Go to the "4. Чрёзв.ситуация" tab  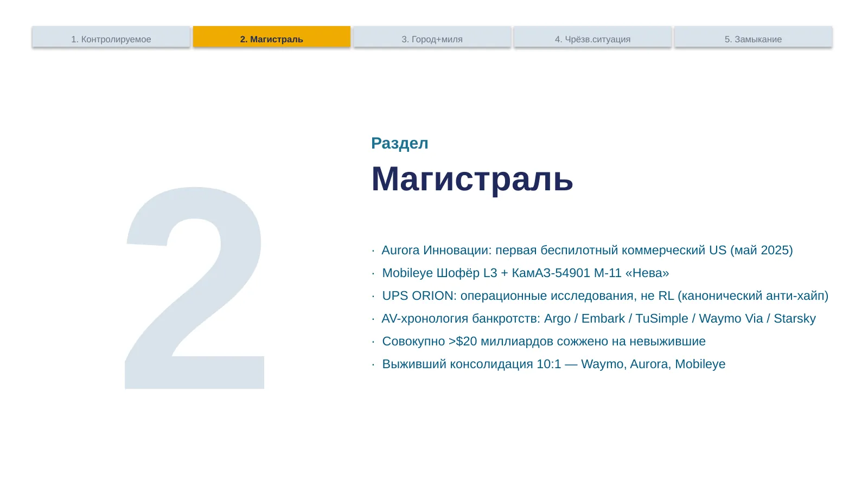[x=592, y=37]
